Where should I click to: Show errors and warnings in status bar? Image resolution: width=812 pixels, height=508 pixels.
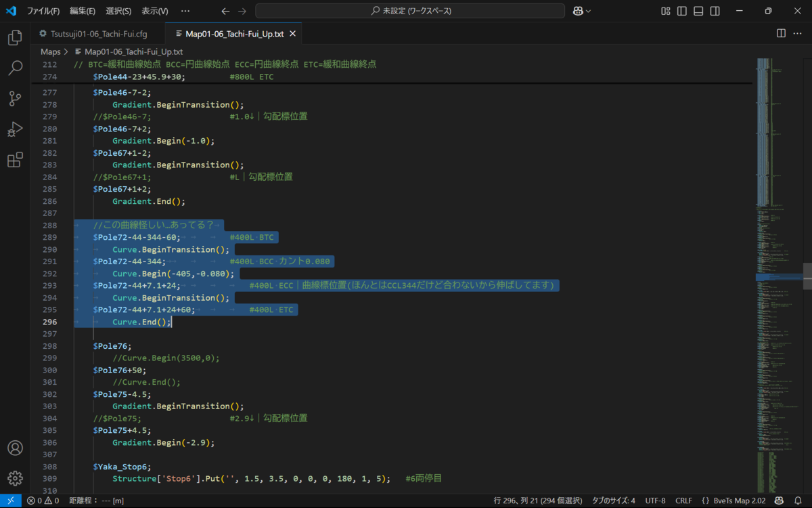coord(43,501)
